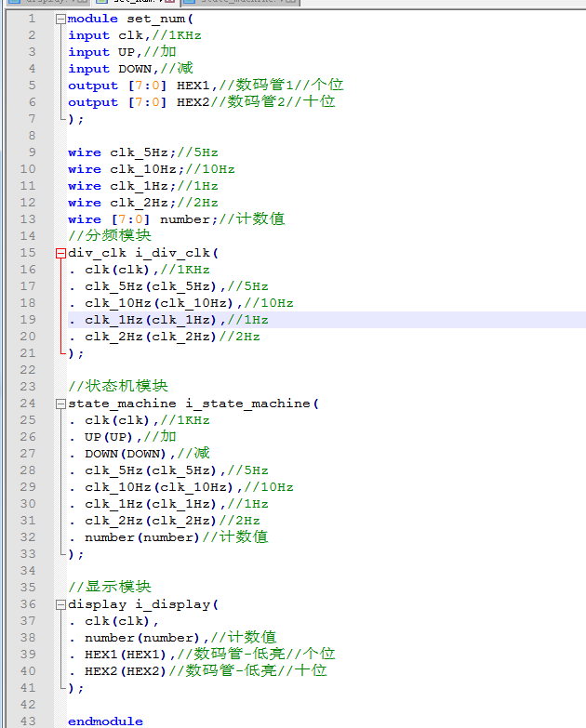Click 'div_clk i_div_clk(' instantiation text

(143, 253)
